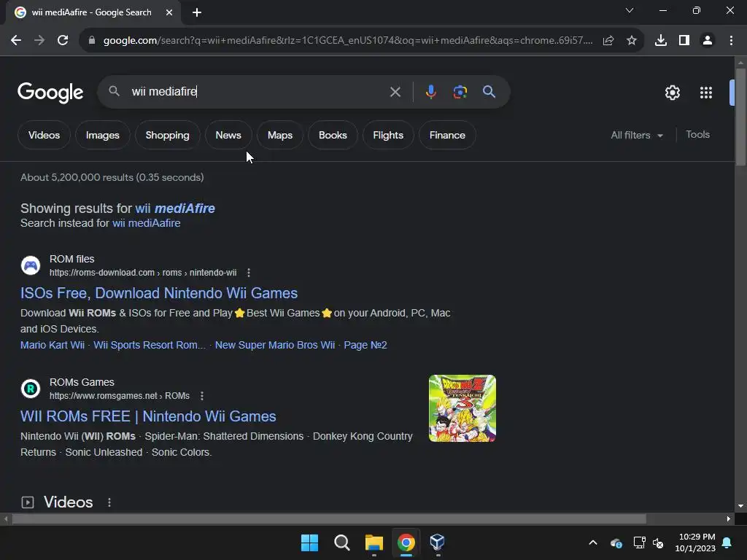Clear the search box text
The image size is (747, 560).
coord(395,92)
